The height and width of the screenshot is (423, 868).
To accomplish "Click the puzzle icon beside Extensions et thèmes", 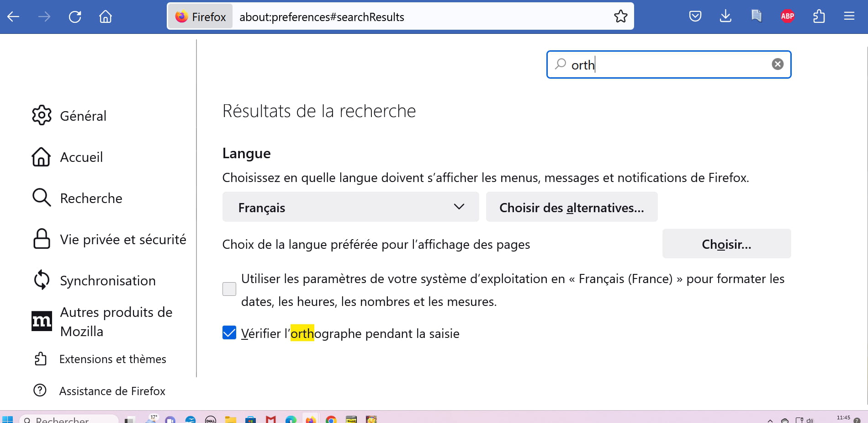I will point(40,359).
